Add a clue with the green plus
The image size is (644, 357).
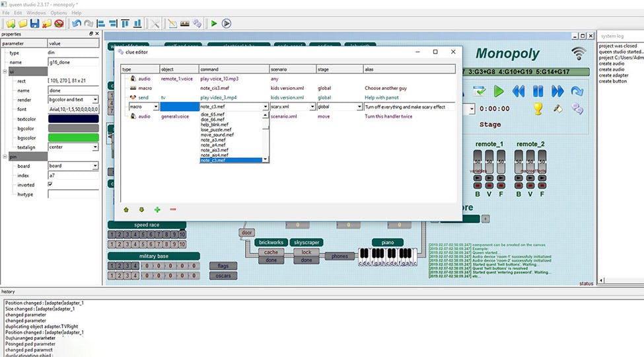click(157, 210)
